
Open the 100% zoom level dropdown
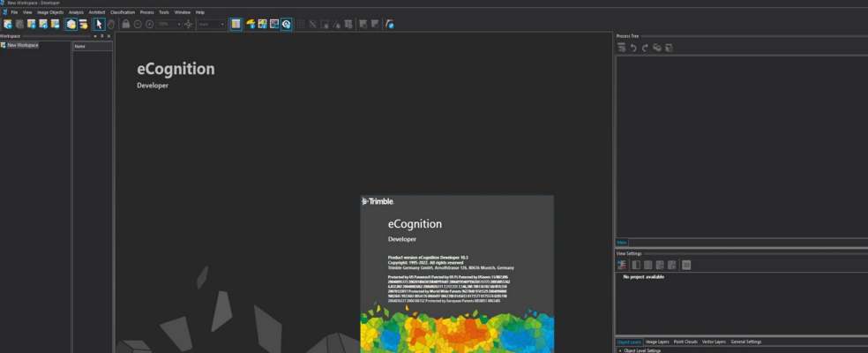click(x=168, y=24)
